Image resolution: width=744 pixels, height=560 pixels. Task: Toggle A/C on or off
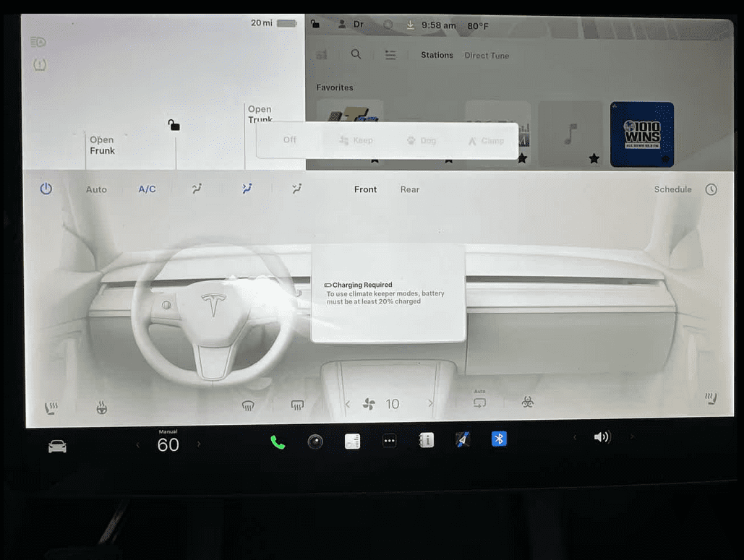click(147, 189)
